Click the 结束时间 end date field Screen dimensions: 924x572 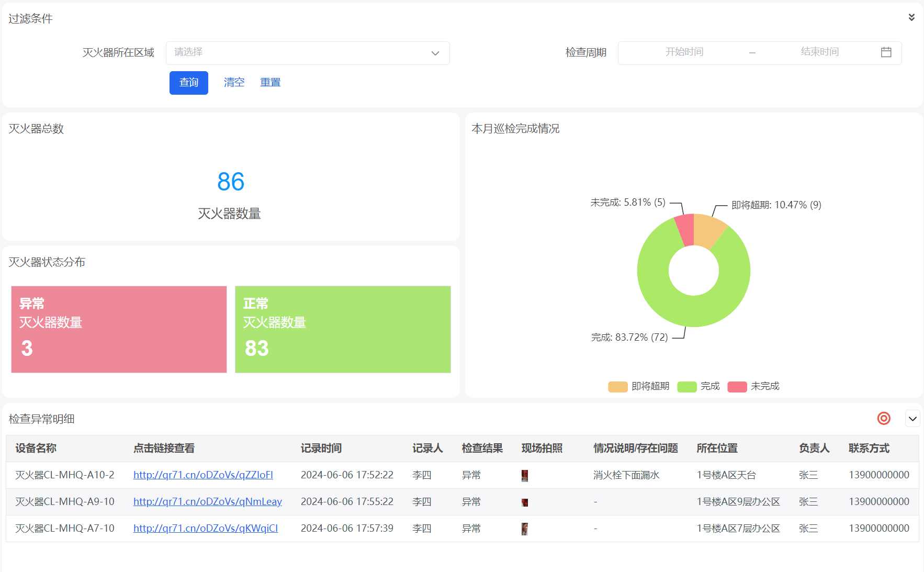[819, 52]
